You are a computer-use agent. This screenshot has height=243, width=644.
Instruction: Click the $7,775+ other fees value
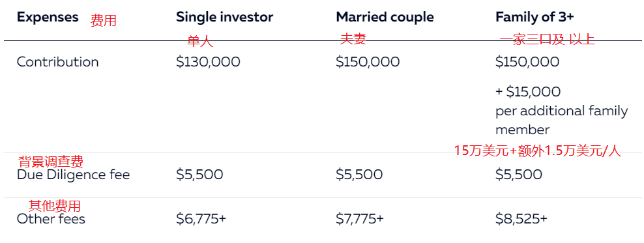(360, 219)
